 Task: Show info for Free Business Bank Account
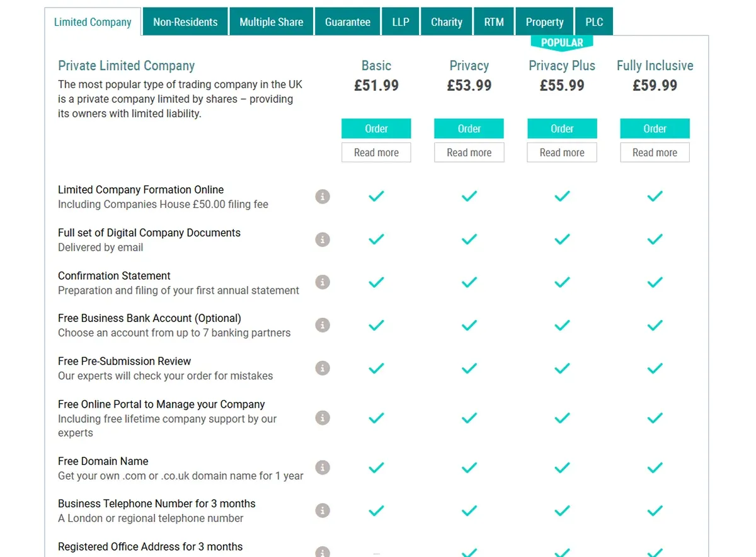(x=323, y=325)
